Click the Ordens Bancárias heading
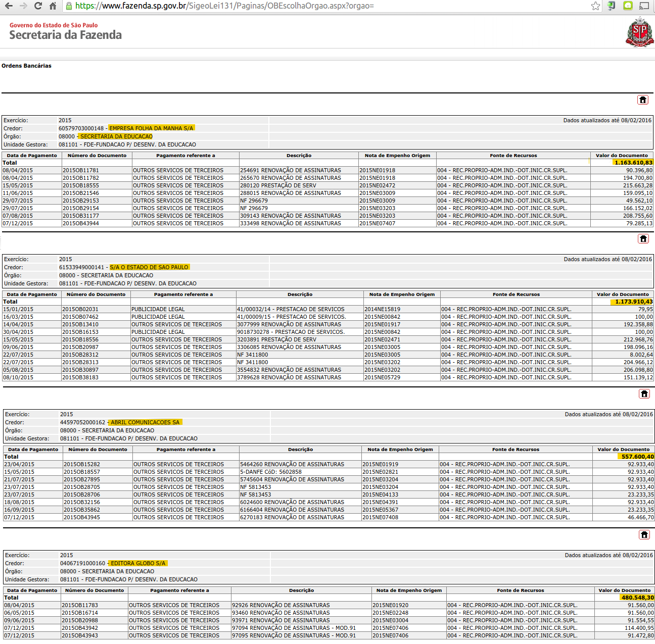 pyautogui.click(x=26, y=66)
